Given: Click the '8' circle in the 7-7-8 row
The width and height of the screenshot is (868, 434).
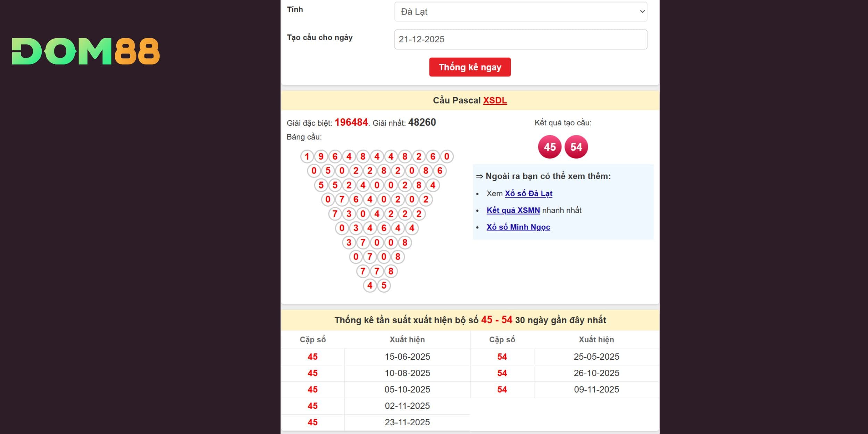Looking at the screenshot, I should coord(391,271).
